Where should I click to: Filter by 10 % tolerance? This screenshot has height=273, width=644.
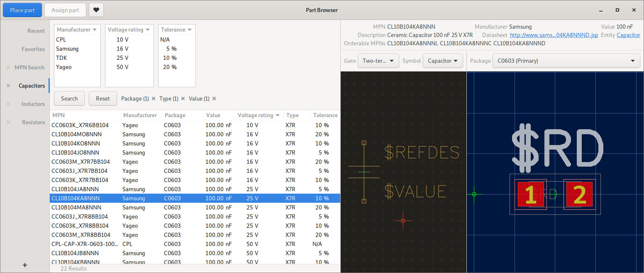pos(177,58)
